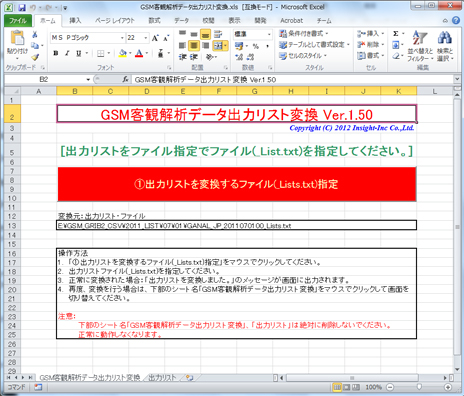Select the Format Painter brush icon
This screenshot has width=464, height=396.
[x=35, y=58]
